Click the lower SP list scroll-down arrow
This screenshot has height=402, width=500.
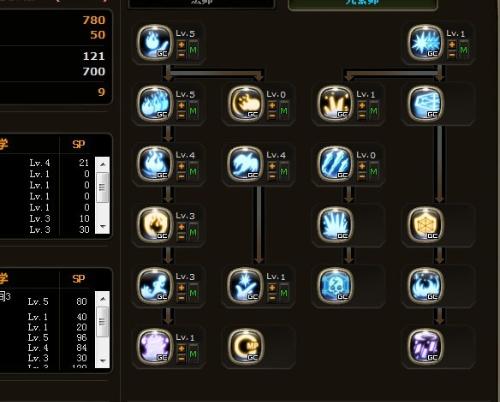click(x=103, y=361)
